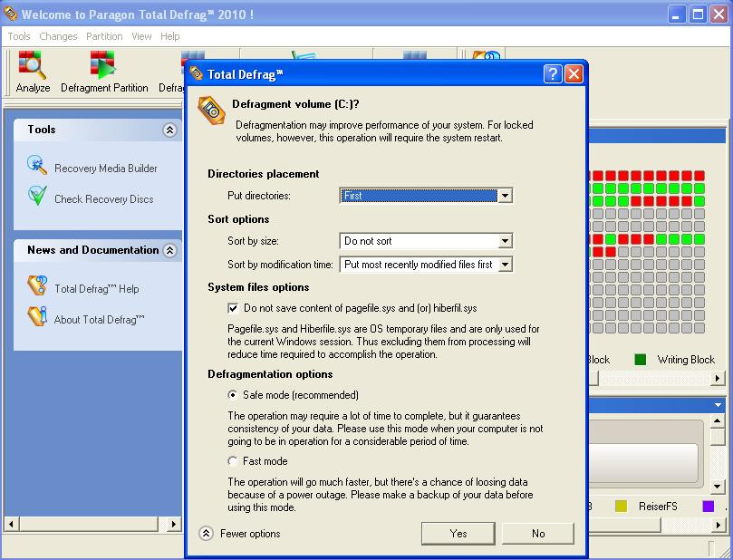This screenshot has height=560, width=733.
Task: Open the Sort by size dropdown
Action: click(x=505, y=241)
